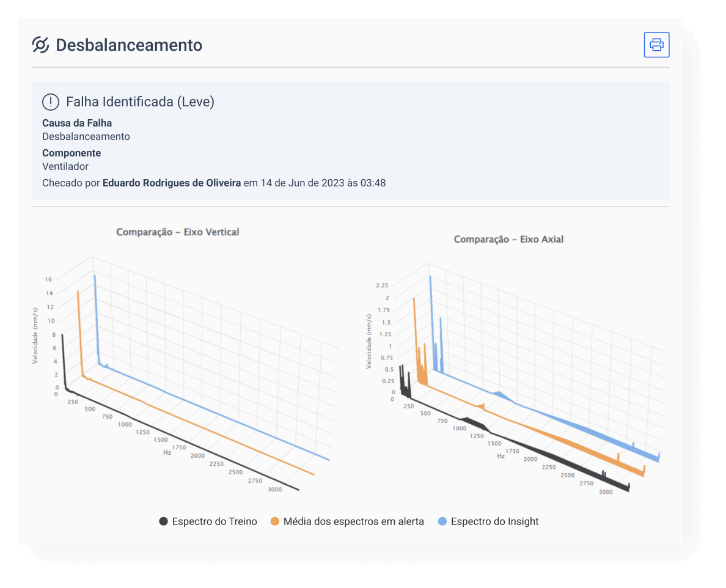Click the blue Espectro do Insight legend dot
This screenshot has width=726, height=588.
pyautogui.click(x=442, y=521)
